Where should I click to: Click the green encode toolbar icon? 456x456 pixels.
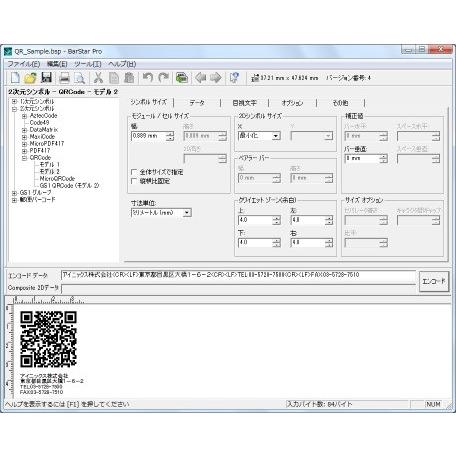[x=182, y=78]
